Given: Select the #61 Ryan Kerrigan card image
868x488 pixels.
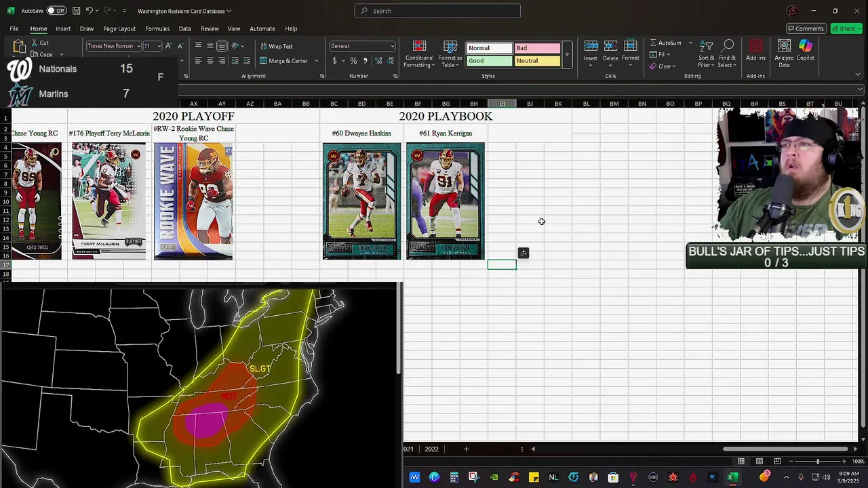Looking at the screenshot, I should point(446,201).
